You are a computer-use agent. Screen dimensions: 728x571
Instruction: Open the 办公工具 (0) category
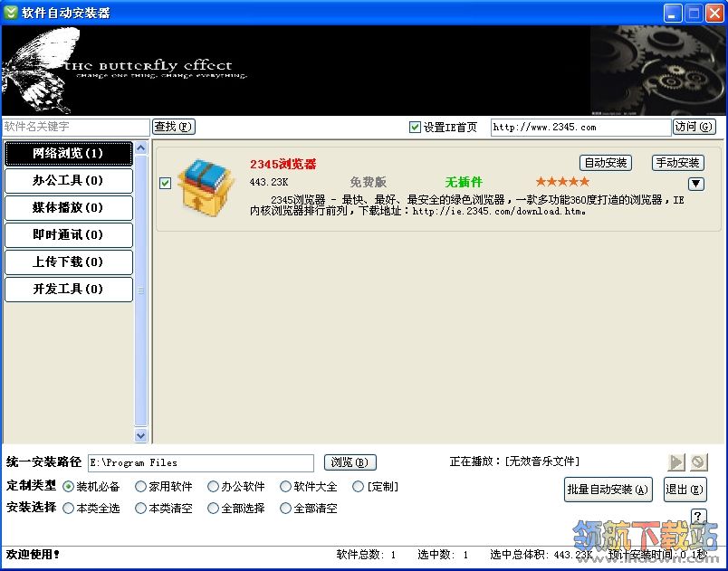point(69,180)
